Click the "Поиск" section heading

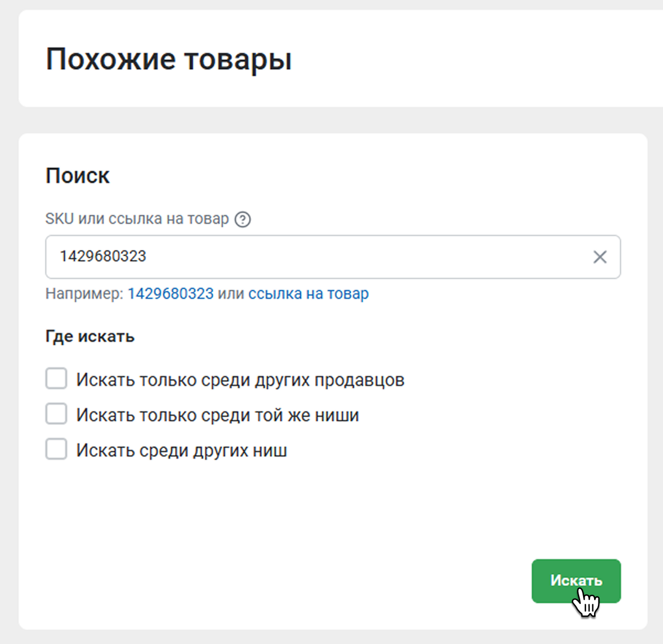point(78,176)
